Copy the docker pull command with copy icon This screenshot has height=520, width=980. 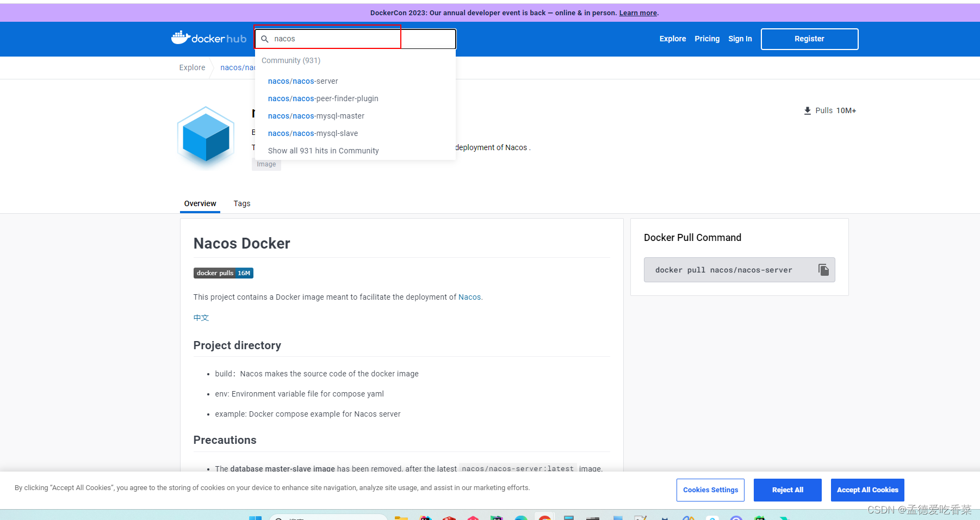pos(823,270)
